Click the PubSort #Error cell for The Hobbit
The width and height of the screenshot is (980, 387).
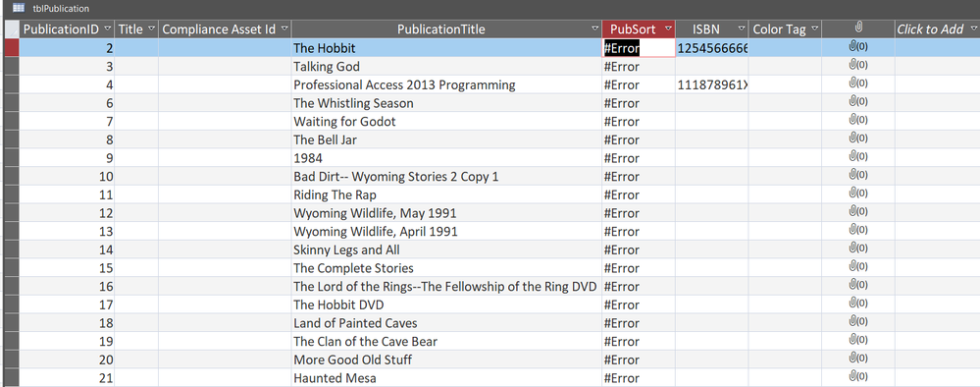click(639, 47)
